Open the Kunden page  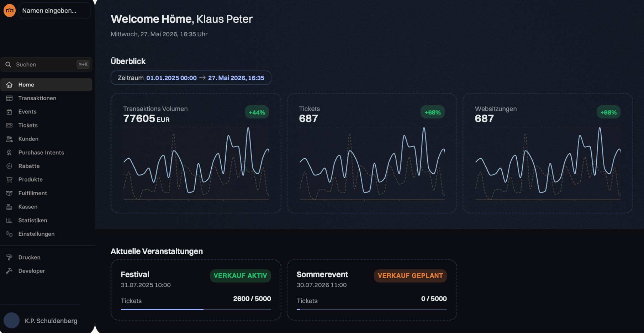tap(46, 139)
